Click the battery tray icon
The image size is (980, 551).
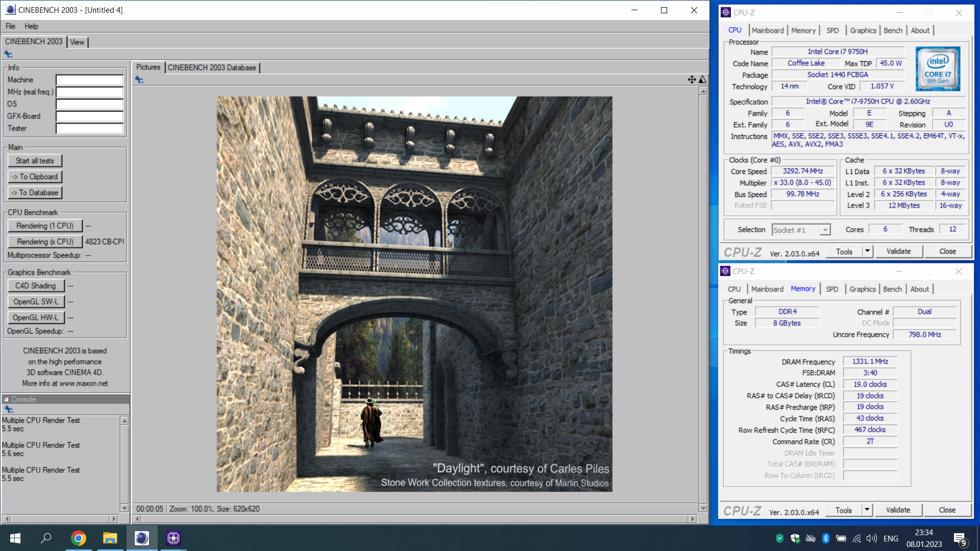(841, 538)
